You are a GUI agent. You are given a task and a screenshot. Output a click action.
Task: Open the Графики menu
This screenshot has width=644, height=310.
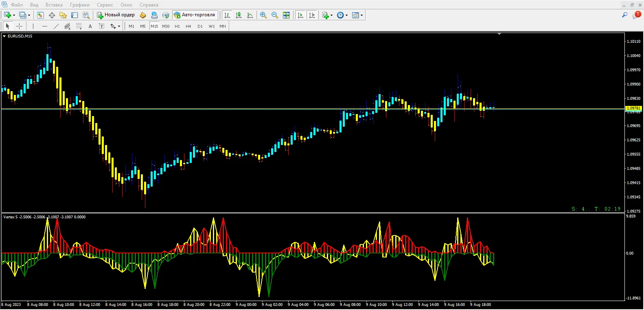click(x=80, y=5)
